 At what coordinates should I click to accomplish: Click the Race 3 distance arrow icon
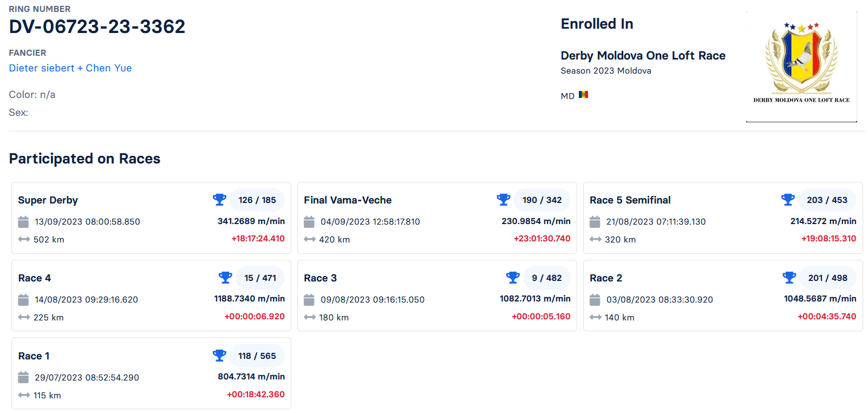[x=310, y=317]
